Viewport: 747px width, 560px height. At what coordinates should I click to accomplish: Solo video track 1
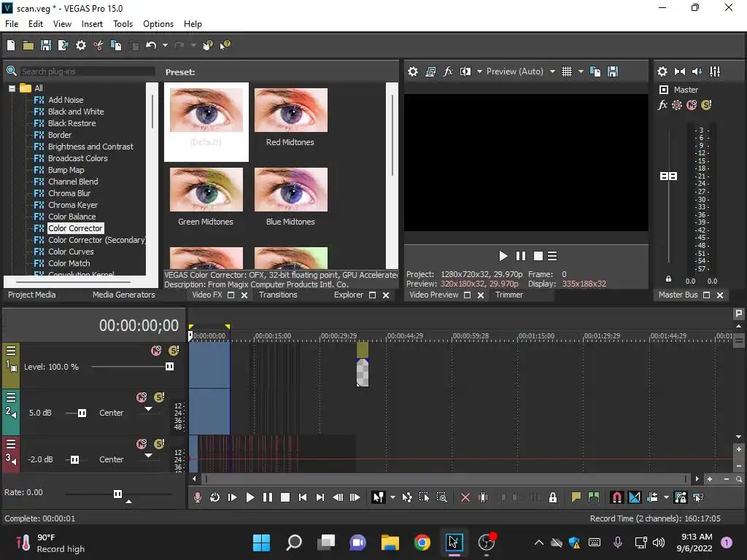coord(174,351)
